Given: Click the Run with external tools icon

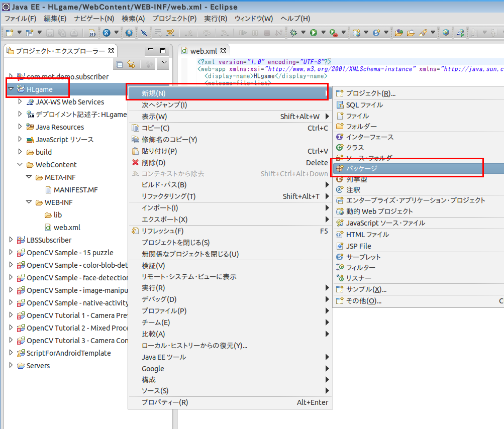Looking at the screenshot, I should tap(333, 33).
